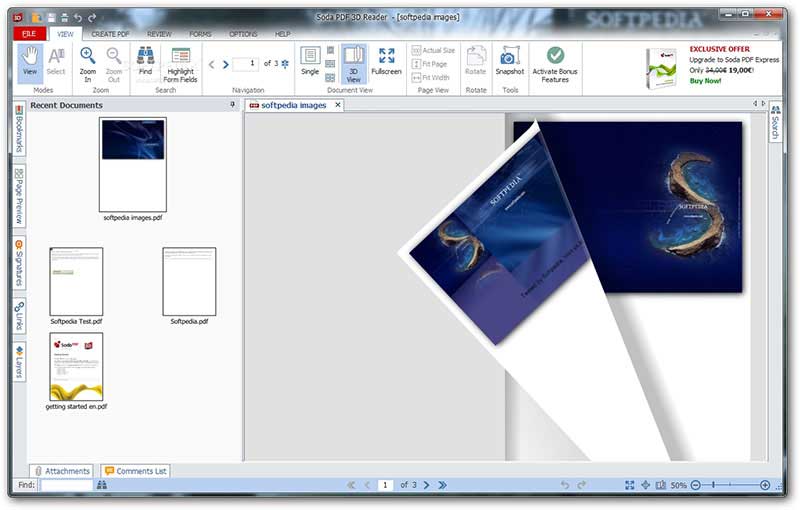Click zoom in plus on zoom slider
The width and height of the screenshot is (800, 510).
(x=765, y=485)
